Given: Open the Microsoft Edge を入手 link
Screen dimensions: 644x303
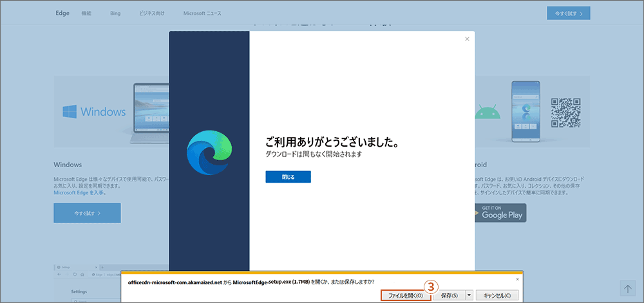Looking at the screenshot, I should [x=80, y=193].
